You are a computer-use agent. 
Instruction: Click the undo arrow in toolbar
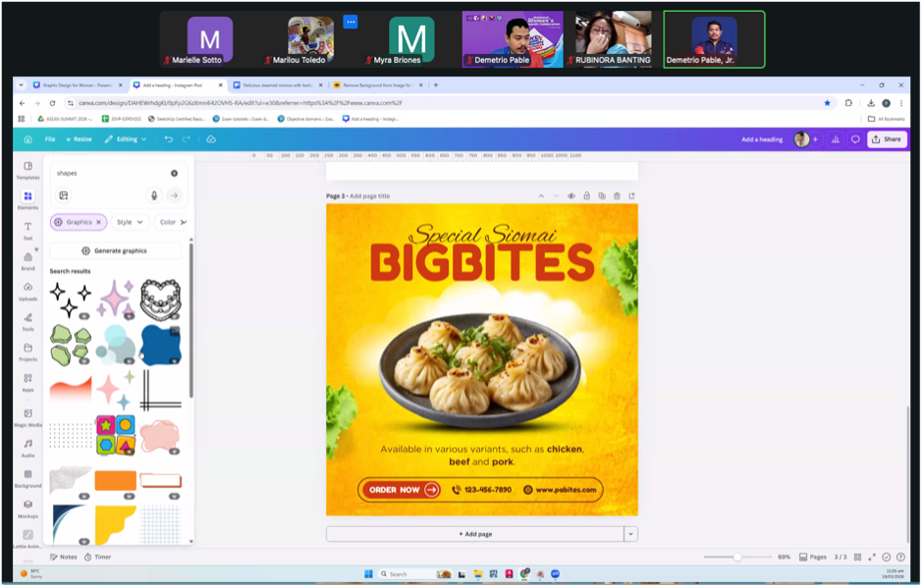169,139
